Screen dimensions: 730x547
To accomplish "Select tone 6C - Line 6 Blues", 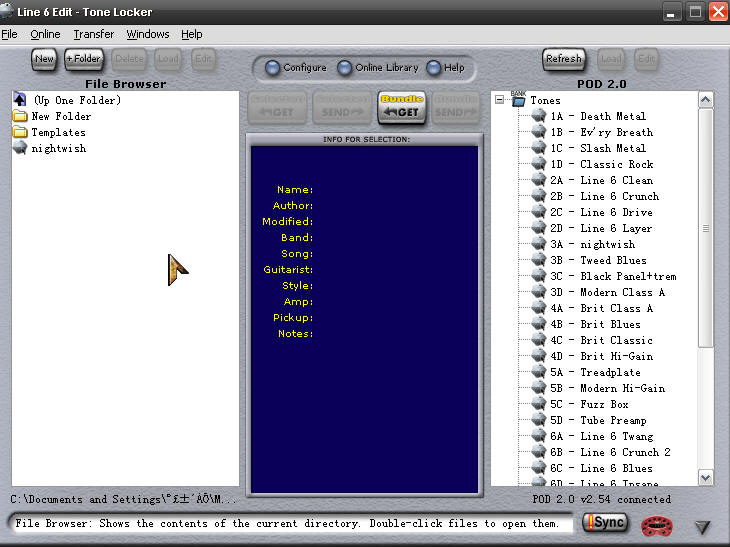I will 601,468.
